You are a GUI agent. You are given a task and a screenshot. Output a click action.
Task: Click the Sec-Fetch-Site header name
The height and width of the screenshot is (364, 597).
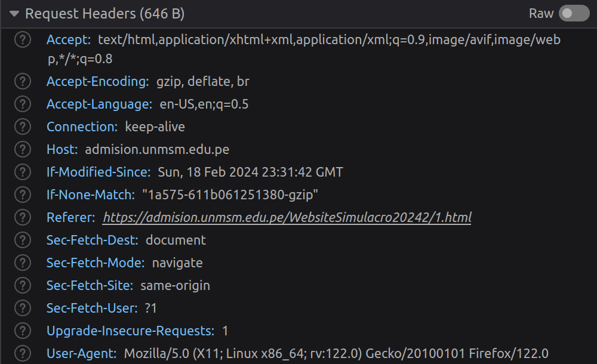90,285
